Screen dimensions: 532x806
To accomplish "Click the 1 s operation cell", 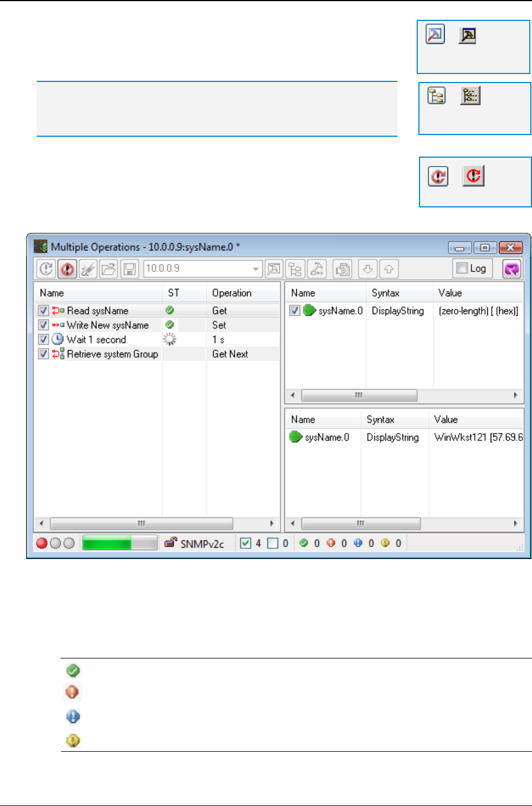I will [x=218, y=339].
